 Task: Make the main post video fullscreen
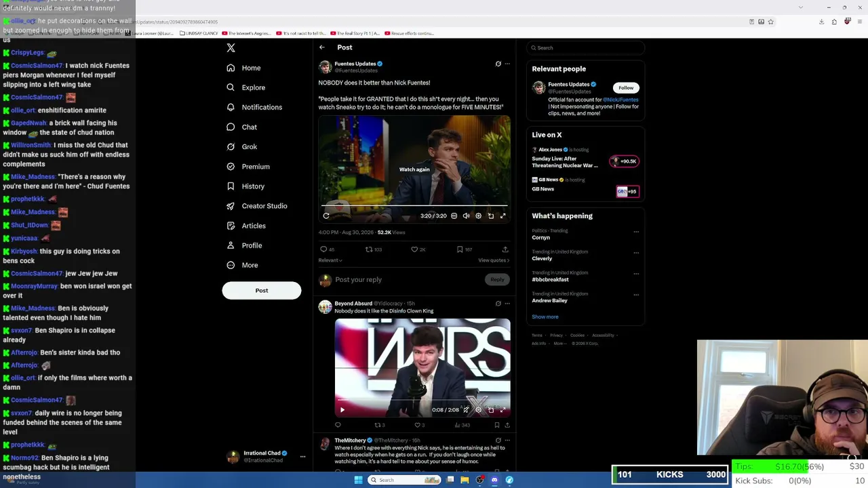point(502,216)
